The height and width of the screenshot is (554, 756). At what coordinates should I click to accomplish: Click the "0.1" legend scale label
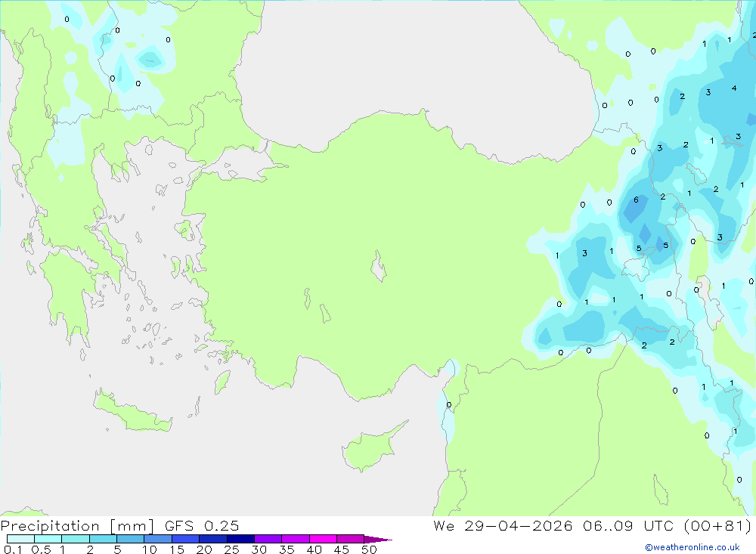pos(13,549)
